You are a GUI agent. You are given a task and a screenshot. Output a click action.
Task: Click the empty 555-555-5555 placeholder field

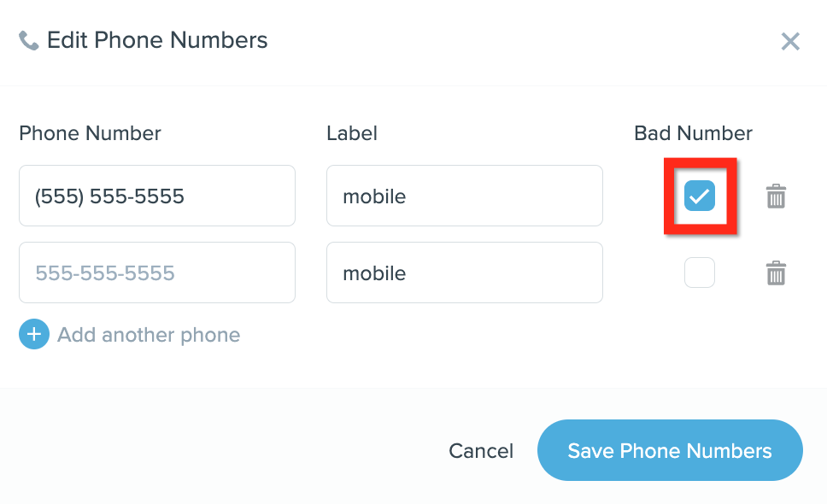tap(157, 273)
